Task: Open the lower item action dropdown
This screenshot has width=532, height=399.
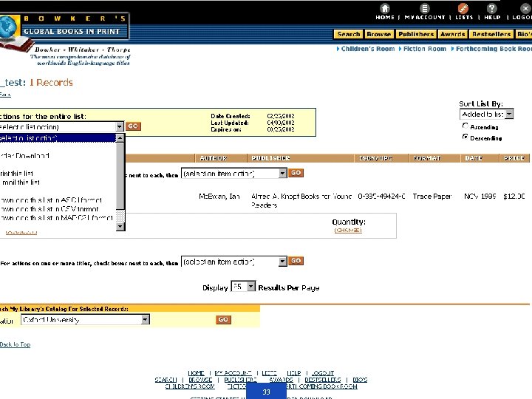Action: [234, 262]
